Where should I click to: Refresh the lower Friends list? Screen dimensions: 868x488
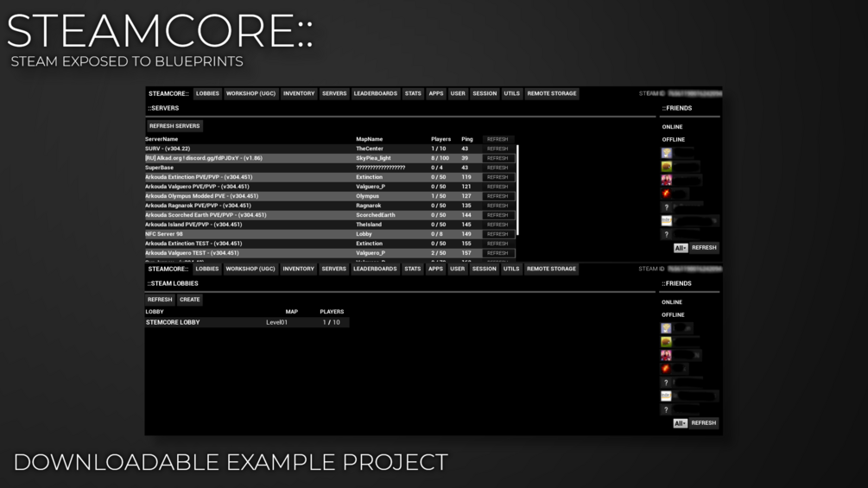(x=704, y=423)
